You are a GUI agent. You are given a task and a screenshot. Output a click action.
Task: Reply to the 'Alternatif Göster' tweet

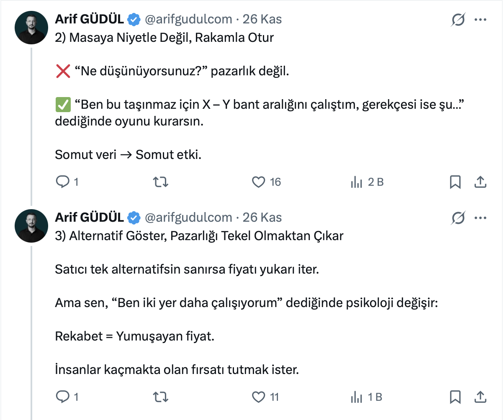point(62,397)
